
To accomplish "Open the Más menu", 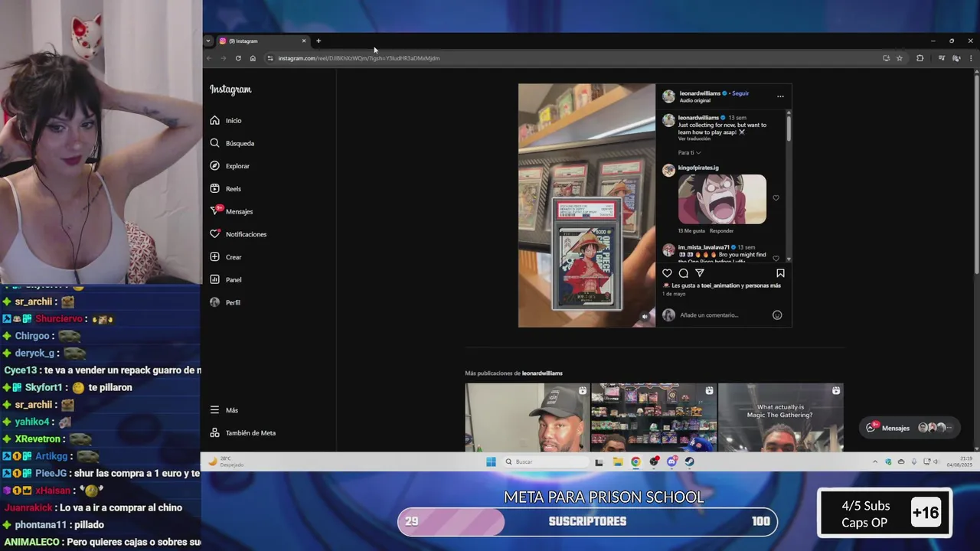I will [224, 410].
